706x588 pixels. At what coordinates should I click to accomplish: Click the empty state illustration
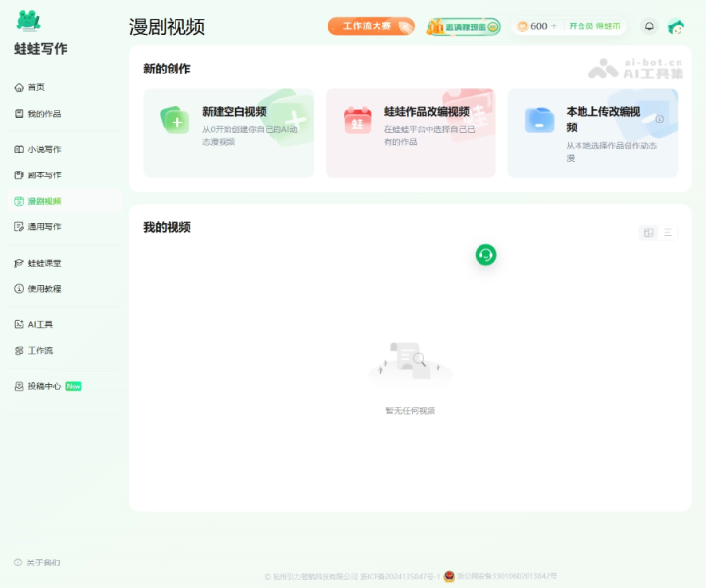point(410,363)
